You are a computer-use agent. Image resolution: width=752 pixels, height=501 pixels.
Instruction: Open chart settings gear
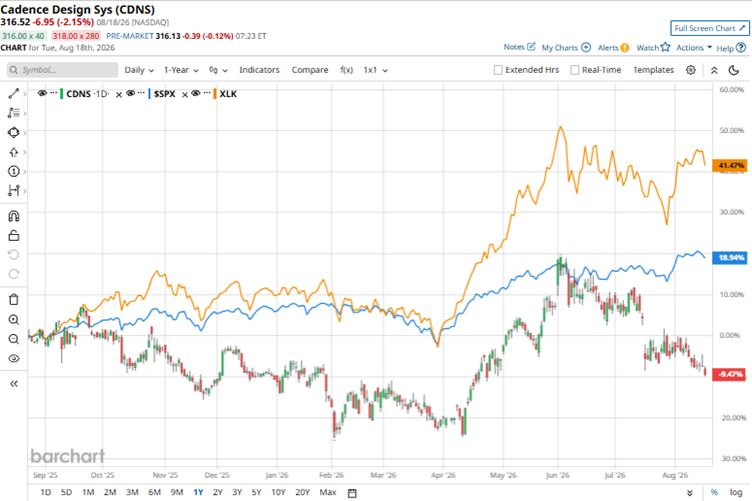[x=691, y=70]
